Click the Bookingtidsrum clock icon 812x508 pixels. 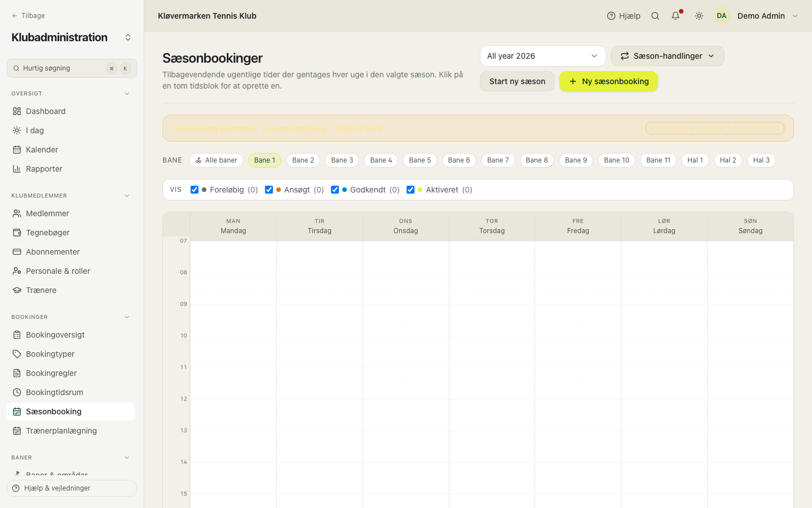point(17,392)
